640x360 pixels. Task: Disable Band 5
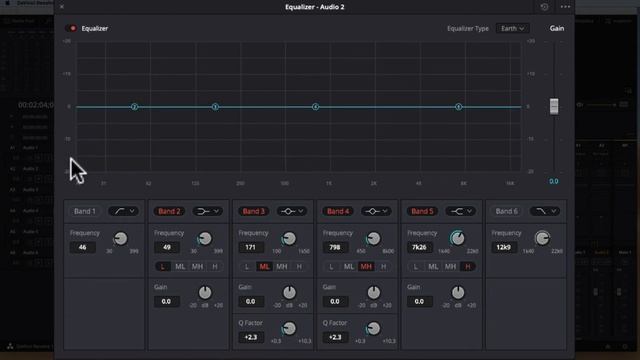pyautogui.click(x=422, y=211)
